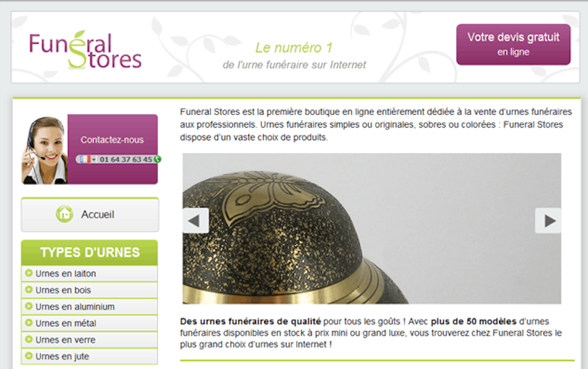Select Urnes en métal in the menu
Screen dimensions: 588x369
pyautogui.click(x=90, y=323)
